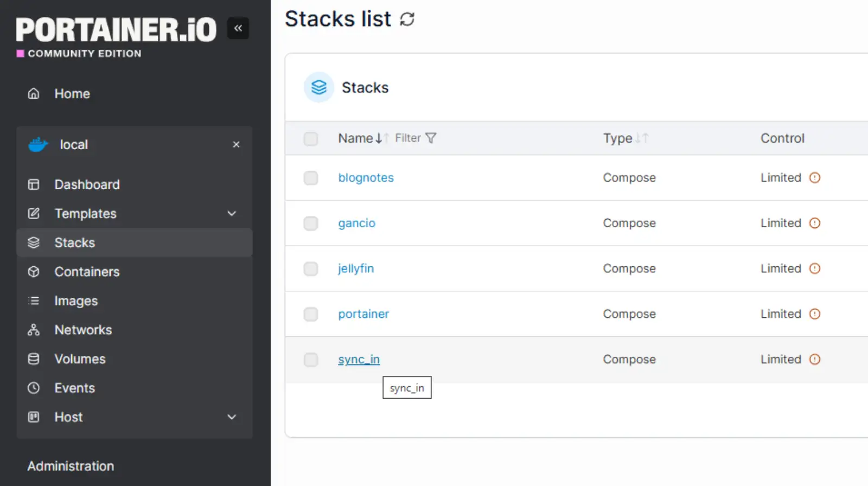Click the Filter funnel icon in Name column
Viewport: 868px width, 486px height.
[x=431, y=138]
